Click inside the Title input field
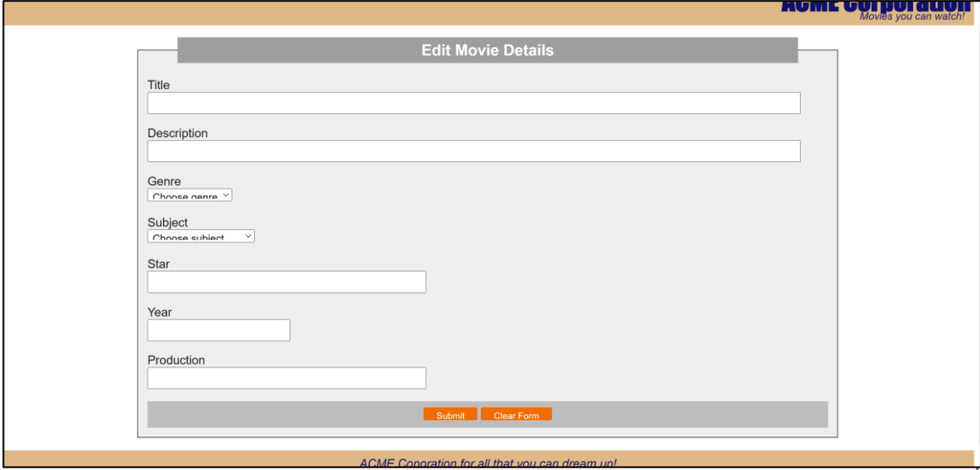The width and height of the screenshot is (980, 470). pyautogui.click(x=473, y=102)
